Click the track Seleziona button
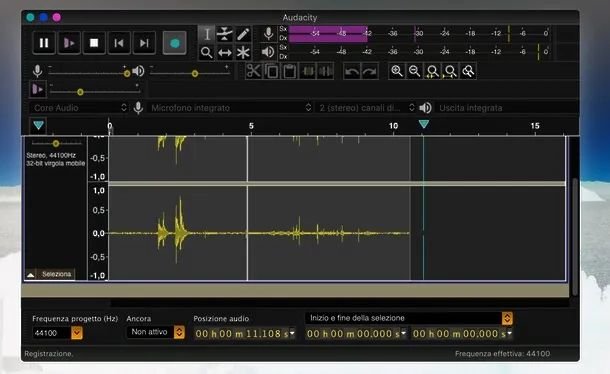The width and height of the screenshot is (610, 374). click(x=56, y=274)
